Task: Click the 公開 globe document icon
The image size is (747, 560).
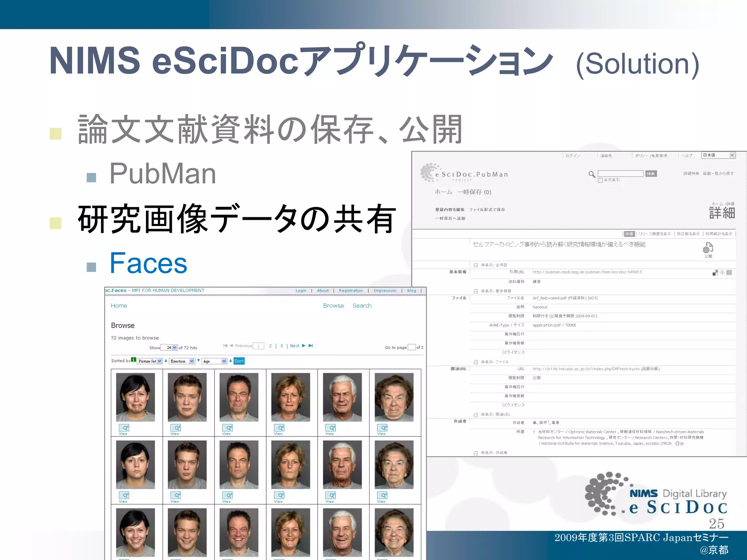Action: (708, 248)
